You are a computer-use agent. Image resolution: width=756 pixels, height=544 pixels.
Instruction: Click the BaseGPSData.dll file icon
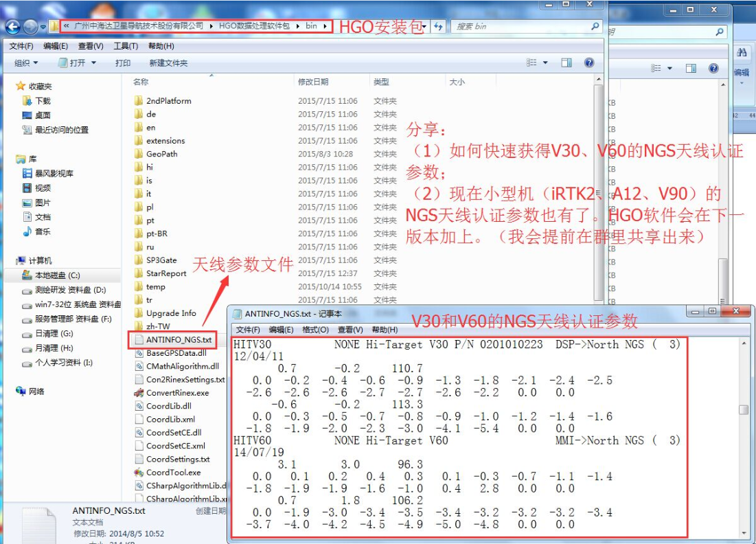(139, 353)
